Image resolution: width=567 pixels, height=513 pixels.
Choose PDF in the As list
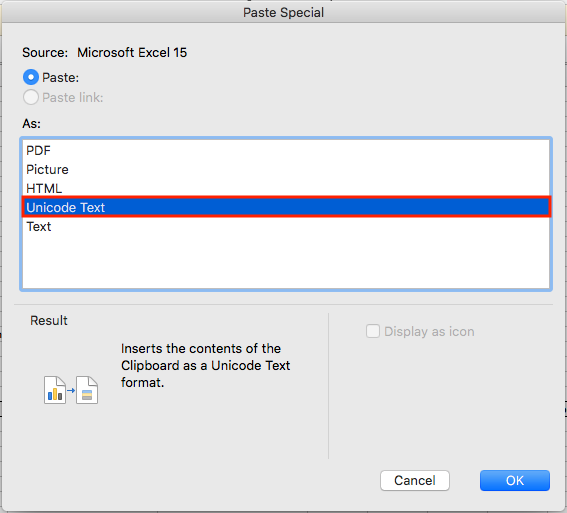point(286,150)
